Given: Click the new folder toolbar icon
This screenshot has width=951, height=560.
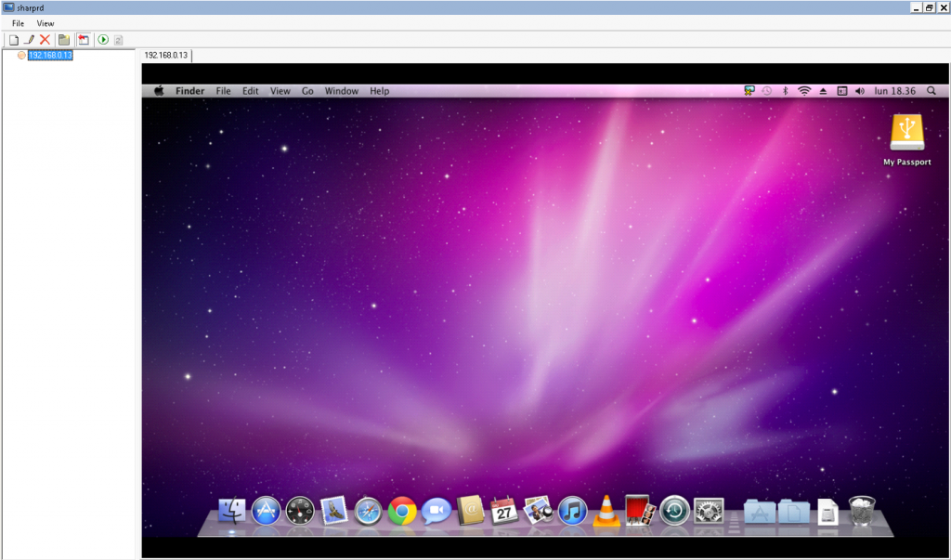Looking at the screenshot, I should [x=64, y=40].
